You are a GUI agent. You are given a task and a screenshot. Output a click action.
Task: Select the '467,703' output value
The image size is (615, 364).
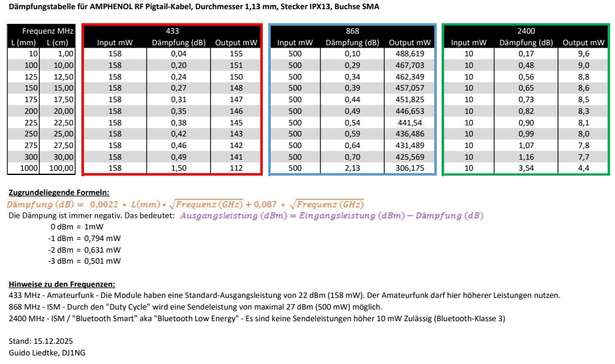tap(410, 65)
